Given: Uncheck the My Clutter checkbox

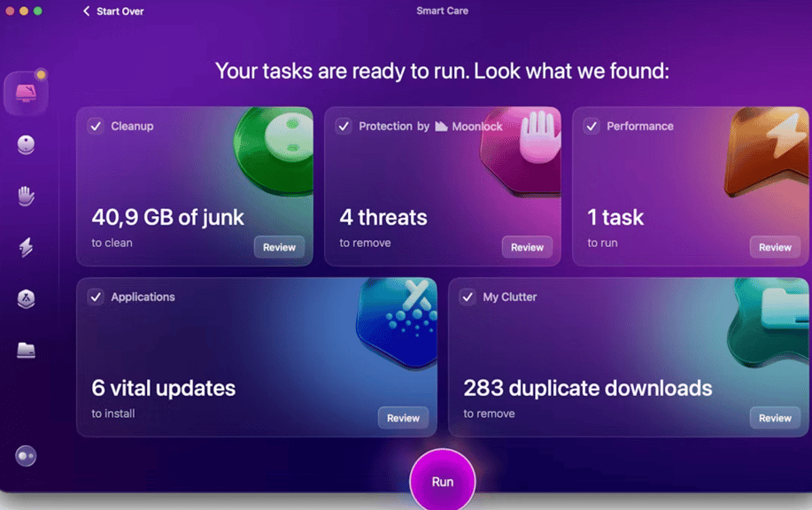Looking at the screenshot, I should click(x=468, y=297).
